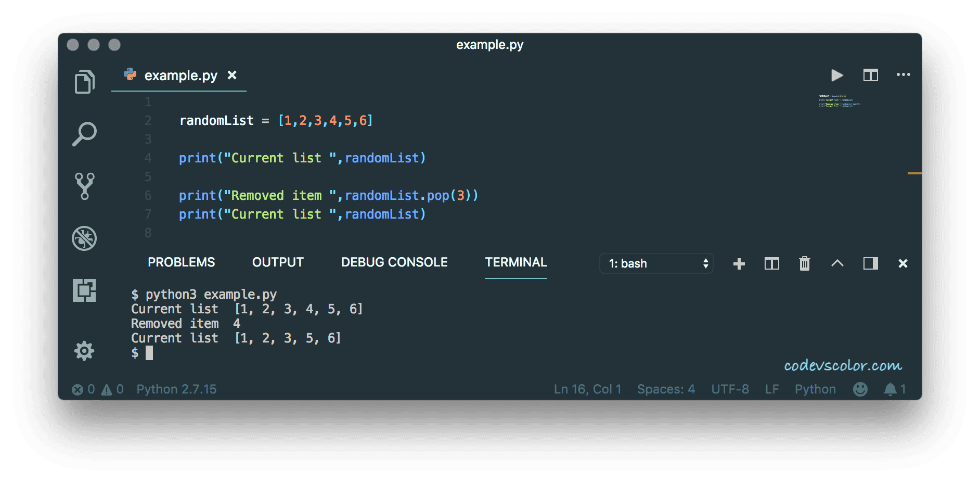This screenshot has height=483, width=980.
Task: Click line number 6 in gutter
Action: click(148, 196)
